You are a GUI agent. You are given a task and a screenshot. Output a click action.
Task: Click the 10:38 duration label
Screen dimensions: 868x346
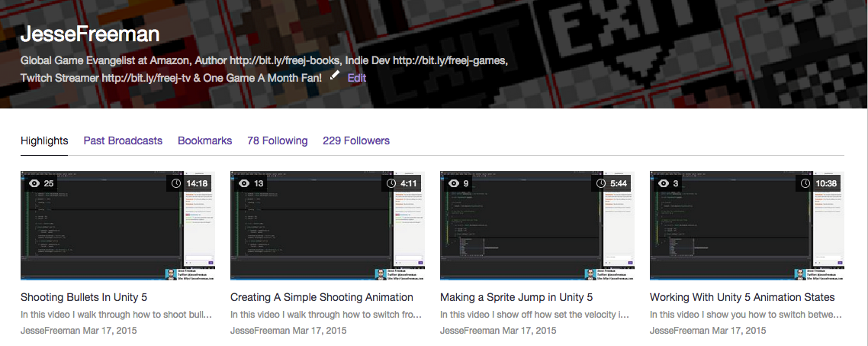827,183
